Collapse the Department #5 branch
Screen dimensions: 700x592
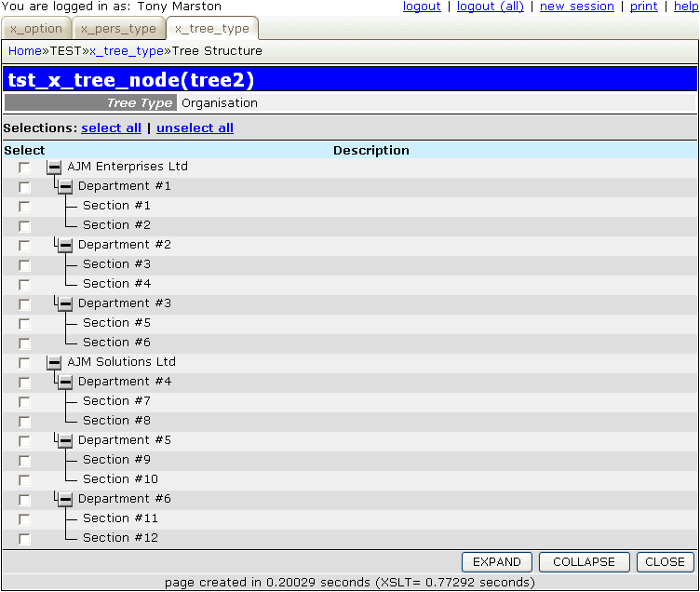coord(65,441)
